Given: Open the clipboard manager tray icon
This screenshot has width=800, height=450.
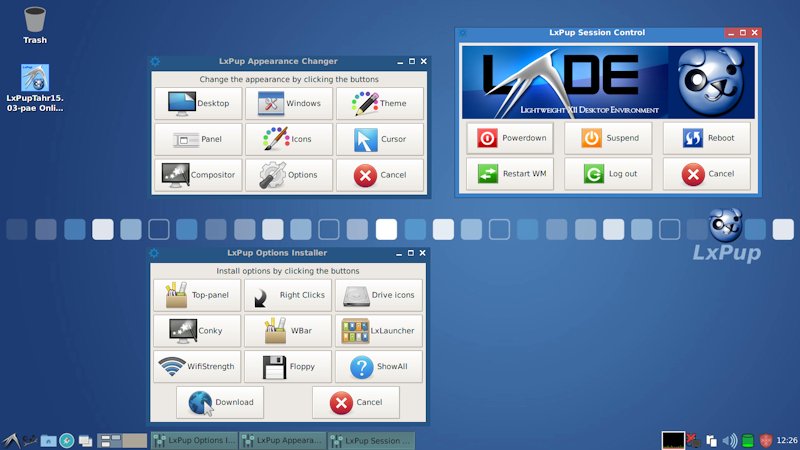Looking at the screenshot, I should tap(711, 440).
